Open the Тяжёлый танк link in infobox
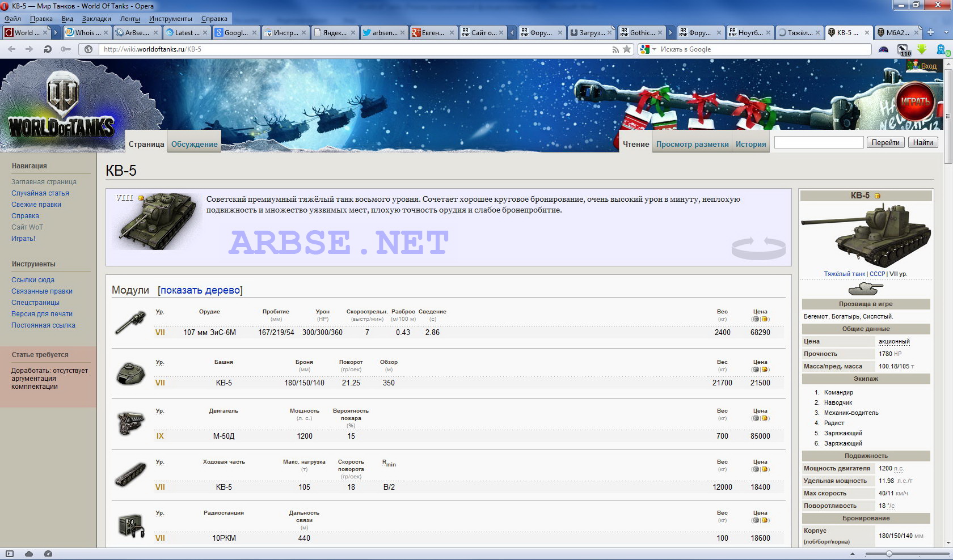 point(845,274)
